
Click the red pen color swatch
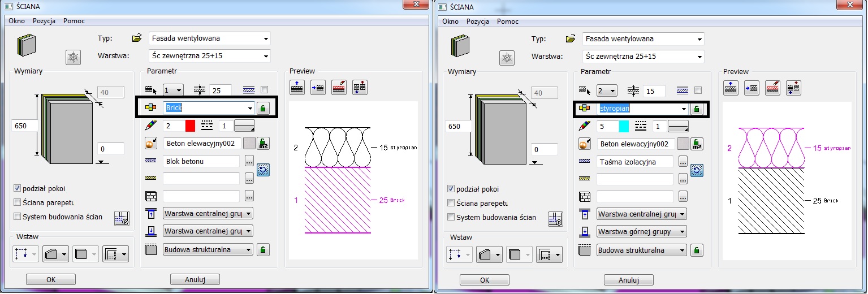(x=190, y=126)
